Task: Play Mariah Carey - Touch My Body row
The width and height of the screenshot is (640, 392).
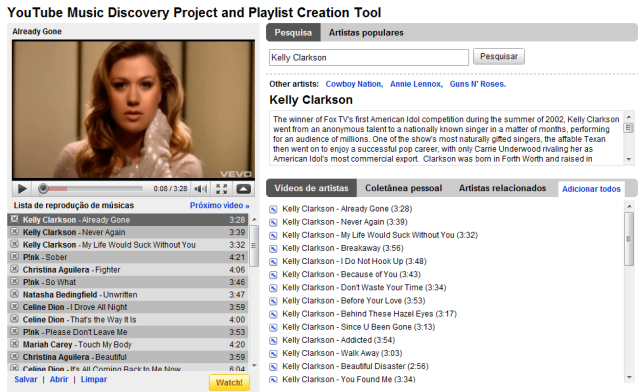Action: pyautogui.click(x=127, y=344)
